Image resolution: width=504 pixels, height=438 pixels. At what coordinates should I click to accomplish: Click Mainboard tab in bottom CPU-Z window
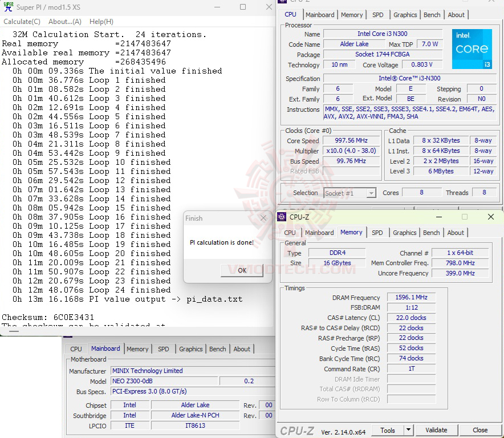pyautogui.click(x=105, y=348)
